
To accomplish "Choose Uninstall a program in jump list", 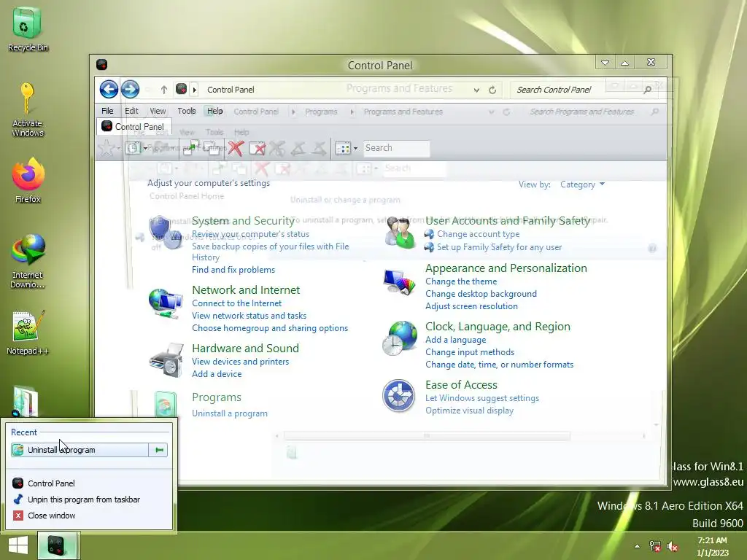I will click(x=80, y=449).
